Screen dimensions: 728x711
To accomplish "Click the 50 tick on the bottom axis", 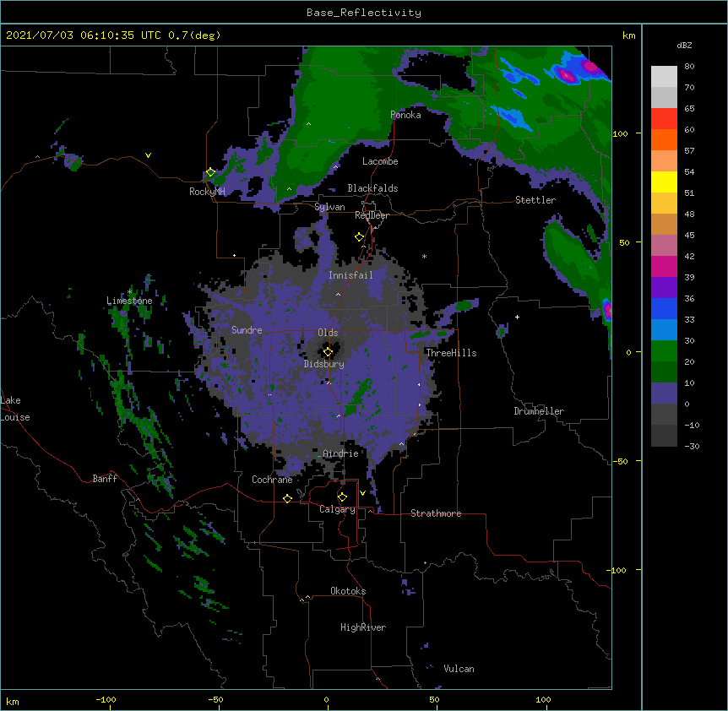I will (x=434, y=699).
